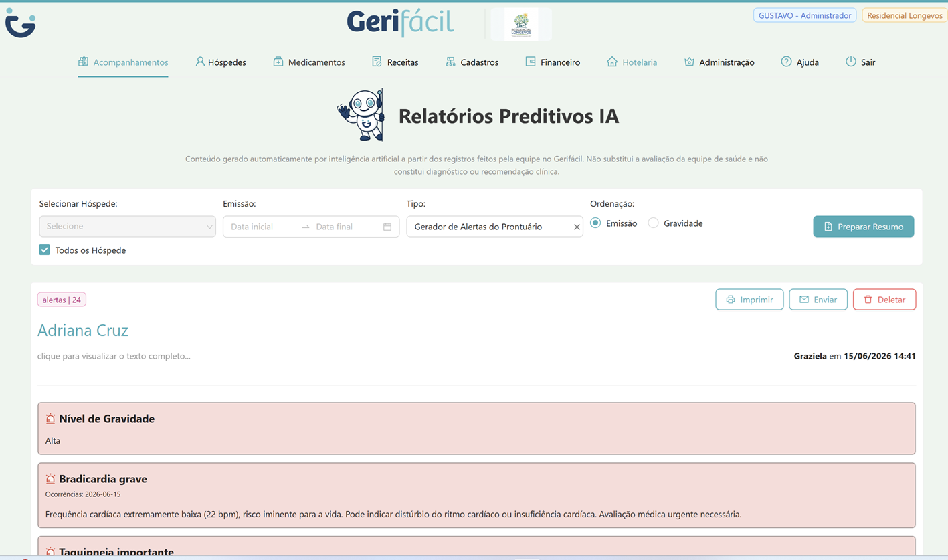Click the Residencial Longevos badge
The image size is (948, 560).
(x=905, y=15)
